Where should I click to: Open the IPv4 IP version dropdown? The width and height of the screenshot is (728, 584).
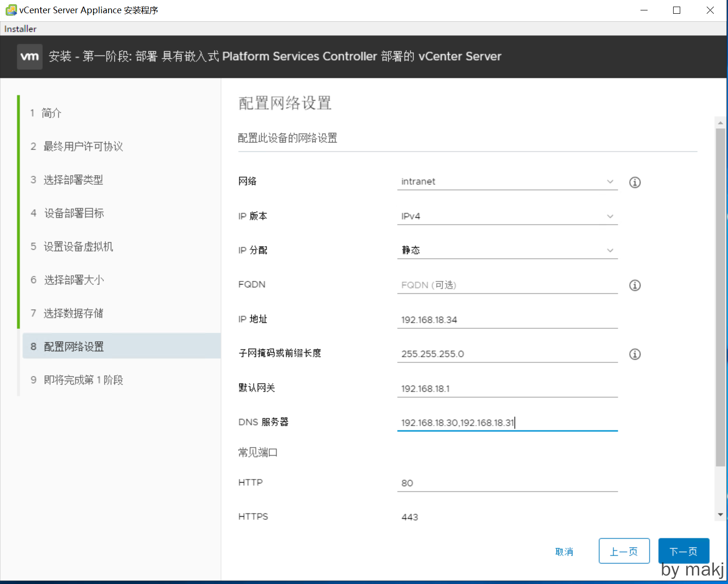tap(507, 216)
